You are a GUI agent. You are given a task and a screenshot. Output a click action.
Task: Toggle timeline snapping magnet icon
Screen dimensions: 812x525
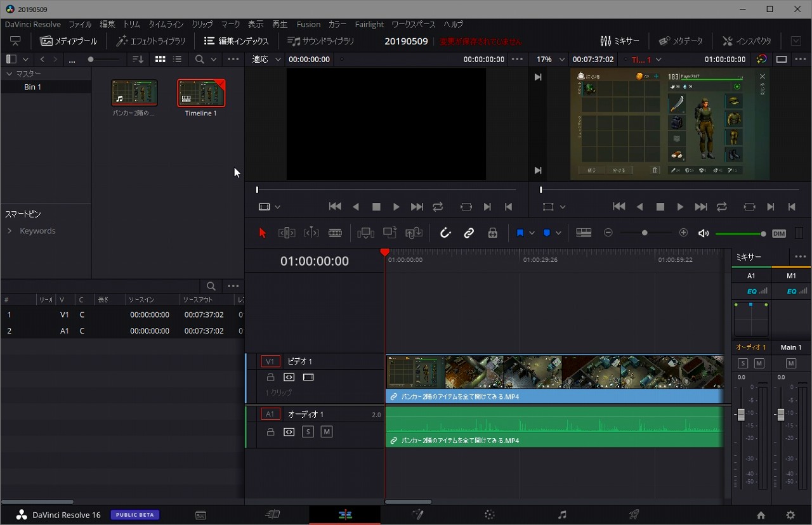click(x=445, y=233)
